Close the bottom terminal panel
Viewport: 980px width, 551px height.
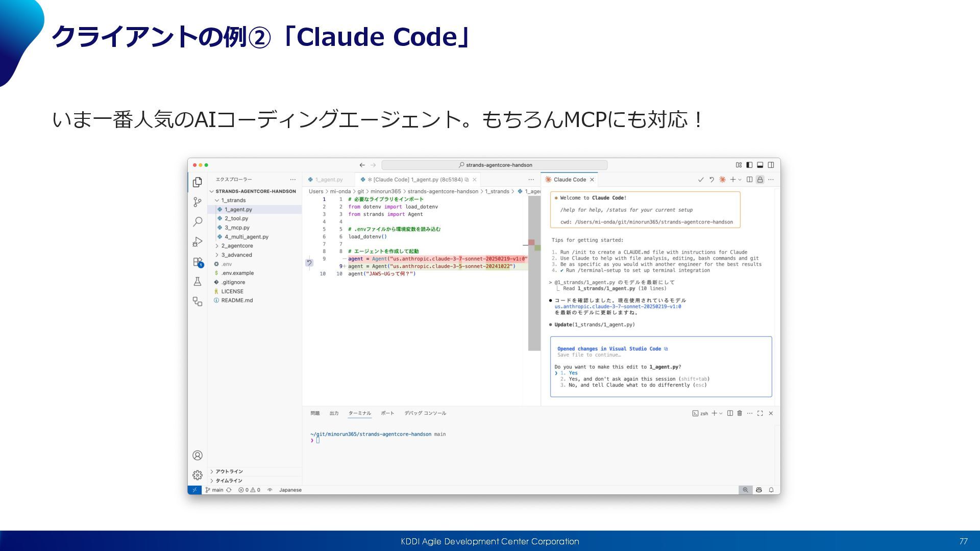tap(771, 413)
